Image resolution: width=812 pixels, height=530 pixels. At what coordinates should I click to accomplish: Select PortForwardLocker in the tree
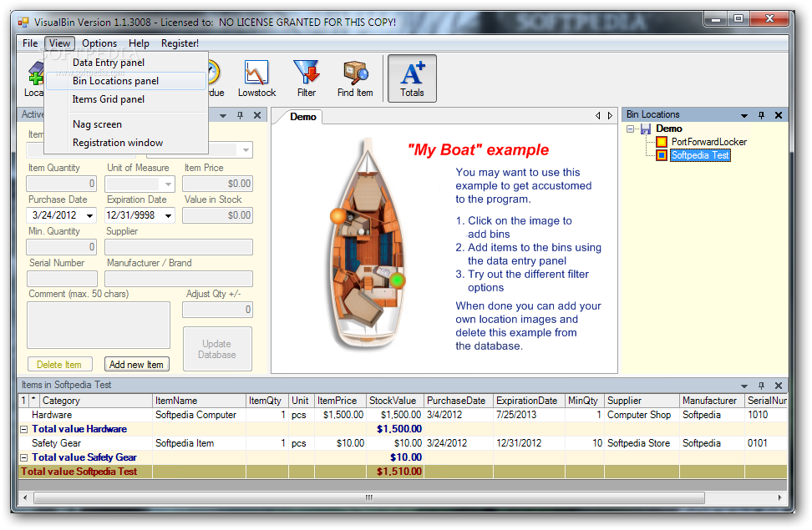pos(708,142)
